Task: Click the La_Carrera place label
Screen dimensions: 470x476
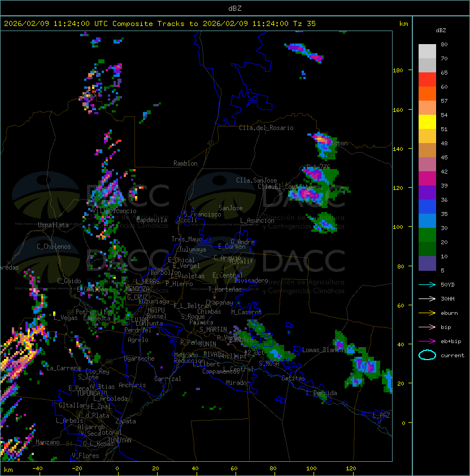Action: pyautogui.click(x=64, y=368)
